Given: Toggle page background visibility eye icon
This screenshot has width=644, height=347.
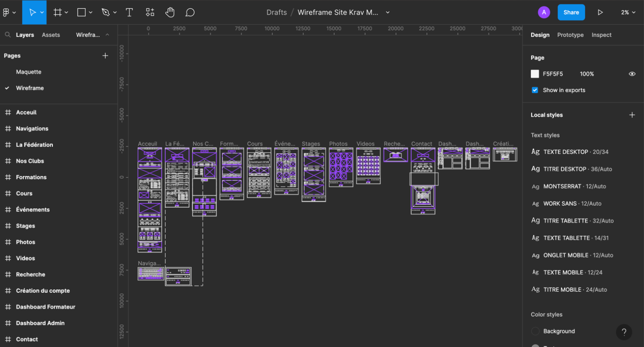Looking at the screenshot, I should 632,74.
